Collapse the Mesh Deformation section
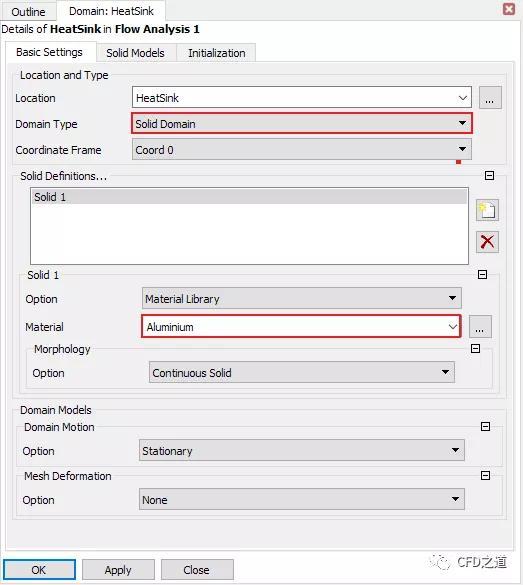This screenshot has width=523, height=585. pyautogui.click(x=485, y=475)
